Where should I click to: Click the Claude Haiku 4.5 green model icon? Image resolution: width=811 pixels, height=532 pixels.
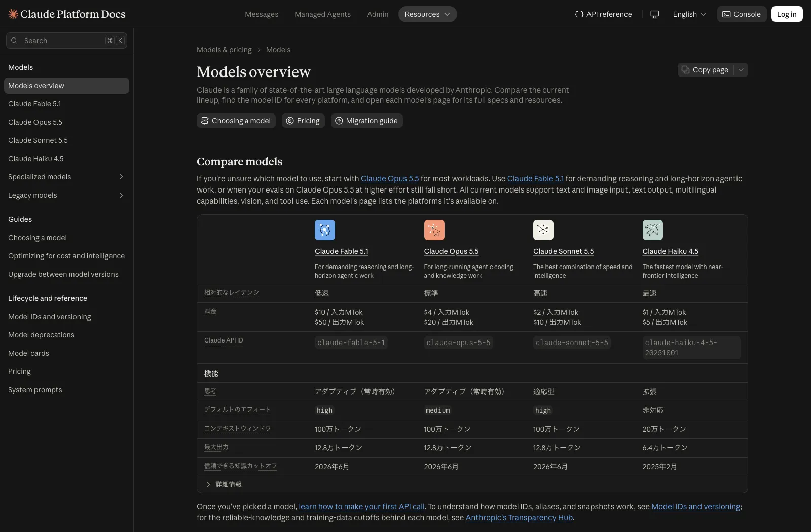pos(652,230)
